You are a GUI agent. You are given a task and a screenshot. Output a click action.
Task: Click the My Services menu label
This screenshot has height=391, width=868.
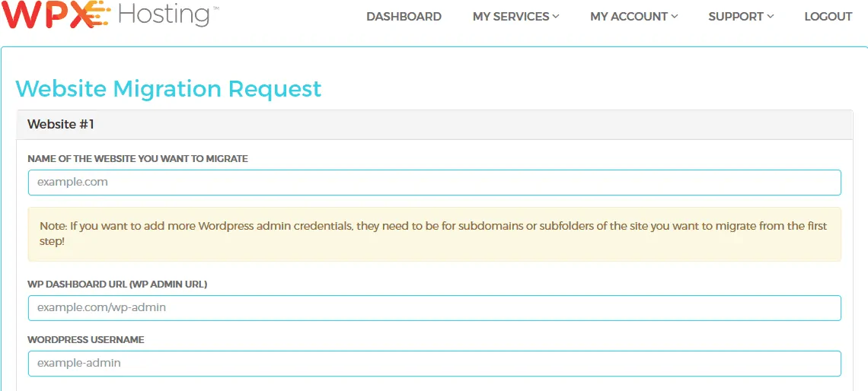pos(511,17)
